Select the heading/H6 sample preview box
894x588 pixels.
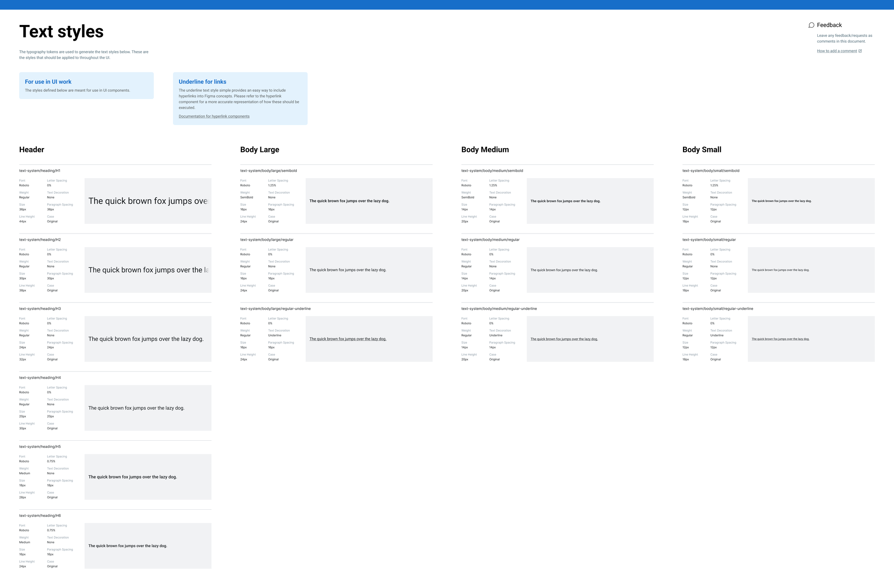[x=148, y=546]
